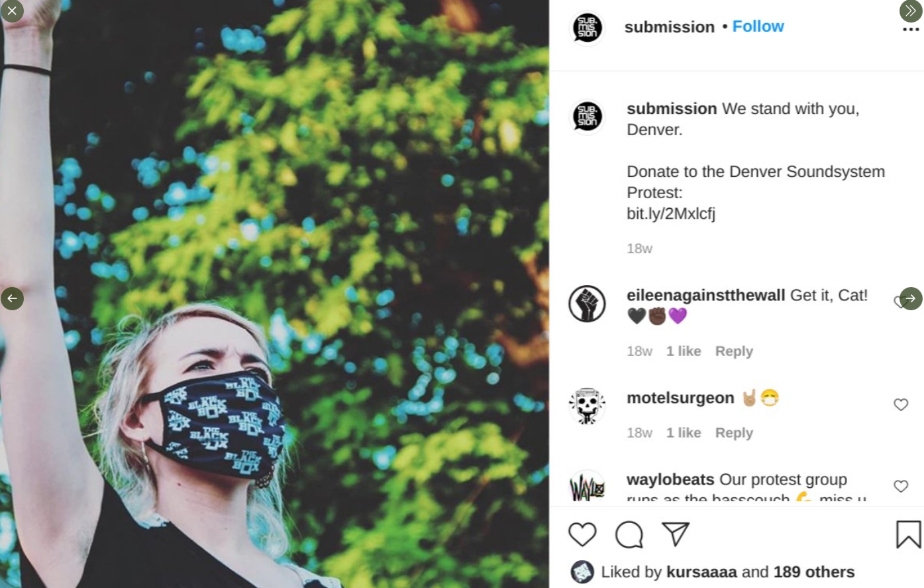924x588 pixels.
Task: Click the double chevron icon at top right
Action: point(911,11)
